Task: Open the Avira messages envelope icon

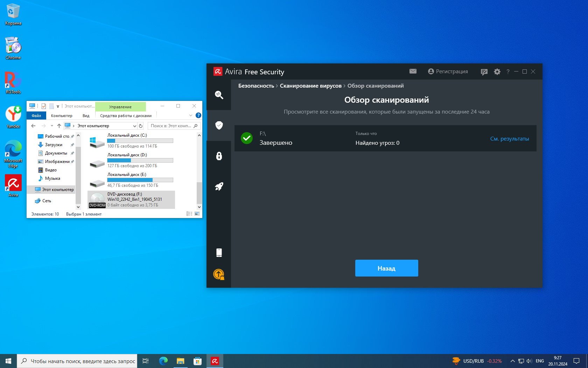Action: pyautogui.click(x=413, y=71)
